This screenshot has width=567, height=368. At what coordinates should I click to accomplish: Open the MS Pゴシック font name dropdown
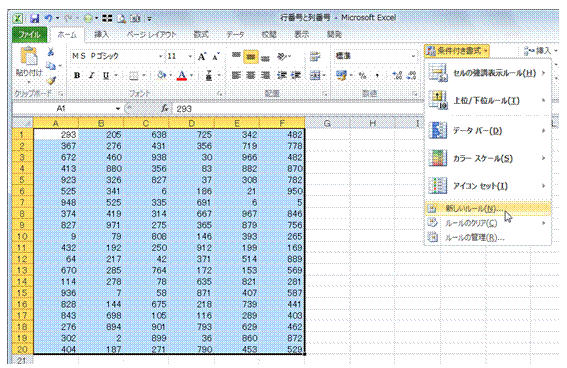tap(160, 56)
